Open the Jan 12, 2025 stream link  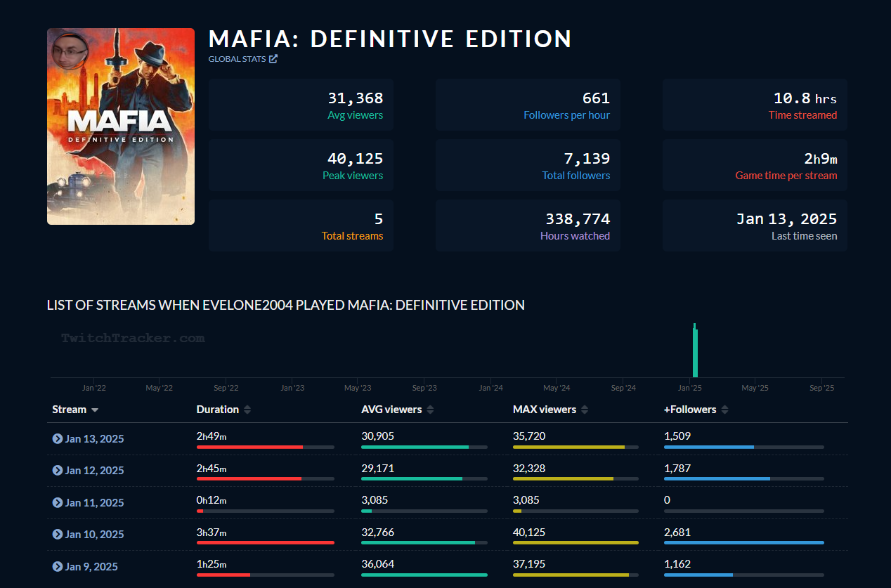[x=94, y=470]
